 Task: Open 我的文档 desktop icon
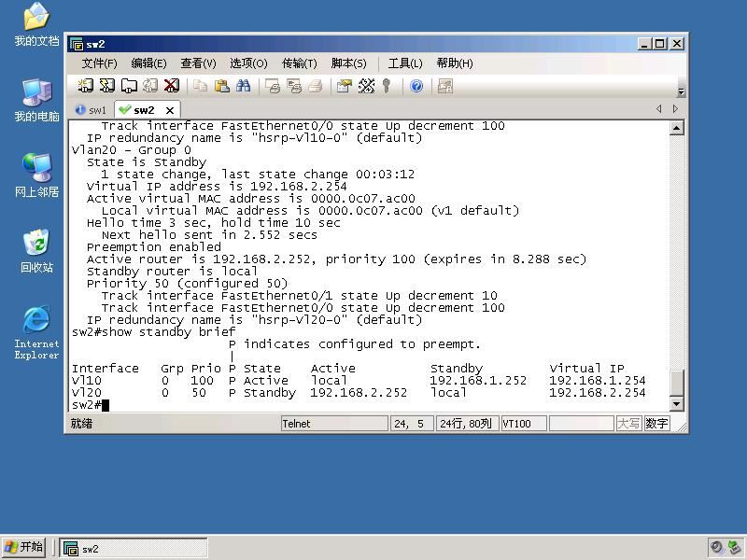coord(36,25)
